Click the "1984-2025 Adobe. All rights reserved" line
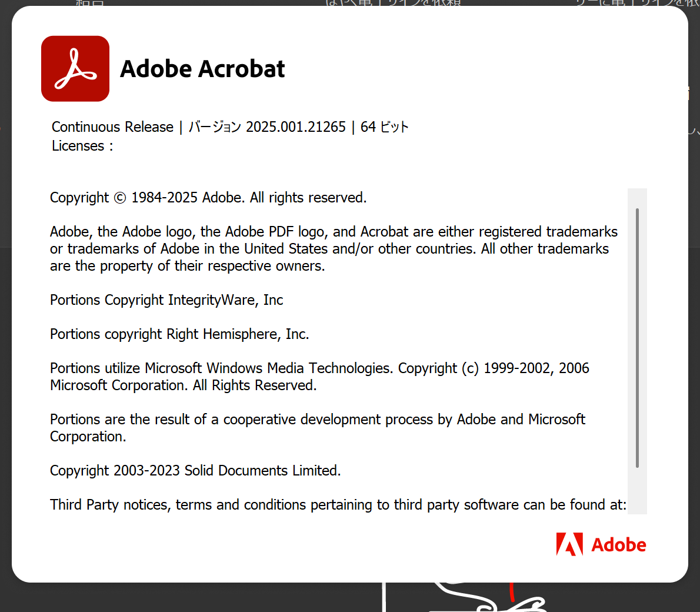Image resolution: width=700 pixels, height=612 pixels. point(249,198)
